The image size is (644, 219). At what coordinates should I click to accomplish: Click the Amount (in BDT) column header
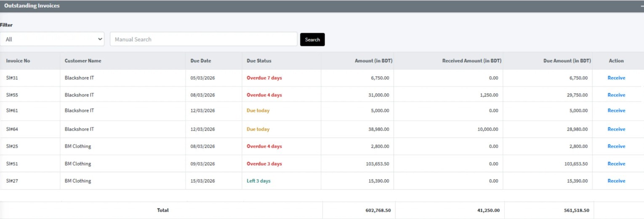[373, 61]
